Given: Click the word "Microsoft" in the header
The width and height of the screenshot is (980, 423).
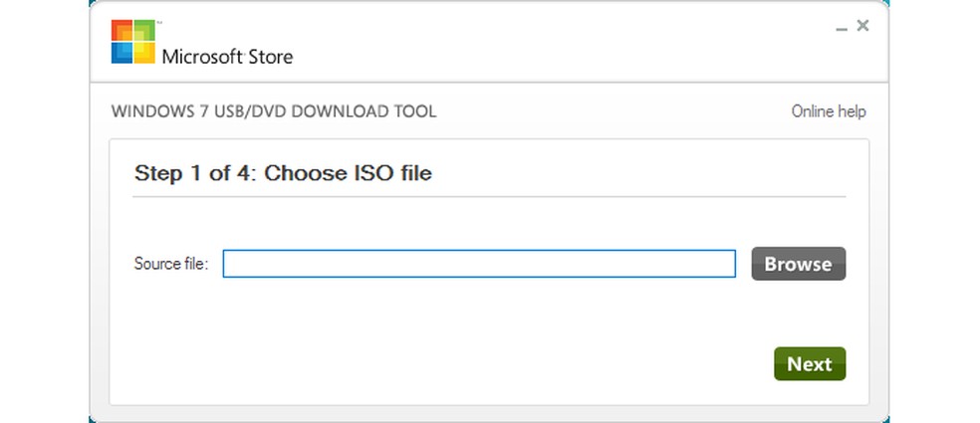Looking at the screenshot, I should pos(201,57).
